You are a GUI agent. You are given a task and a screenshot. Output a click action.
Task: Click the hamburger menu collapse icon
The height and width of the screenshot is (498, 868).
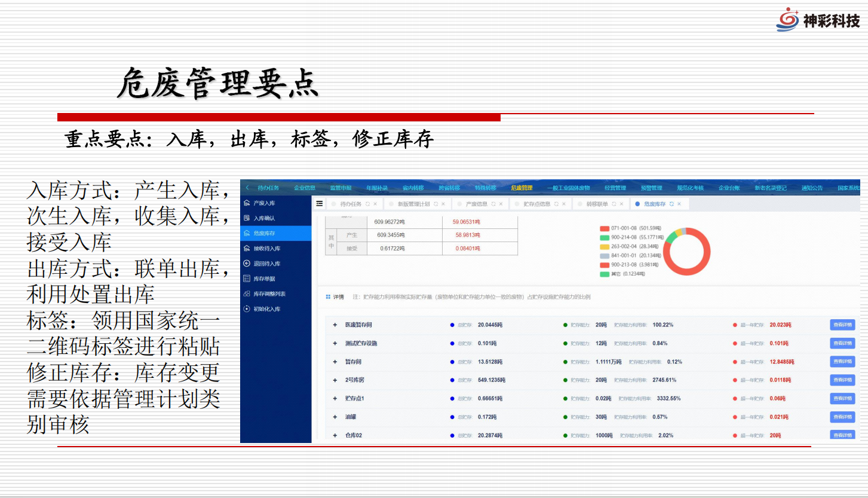pyautogui.click(x=320, y=204)
